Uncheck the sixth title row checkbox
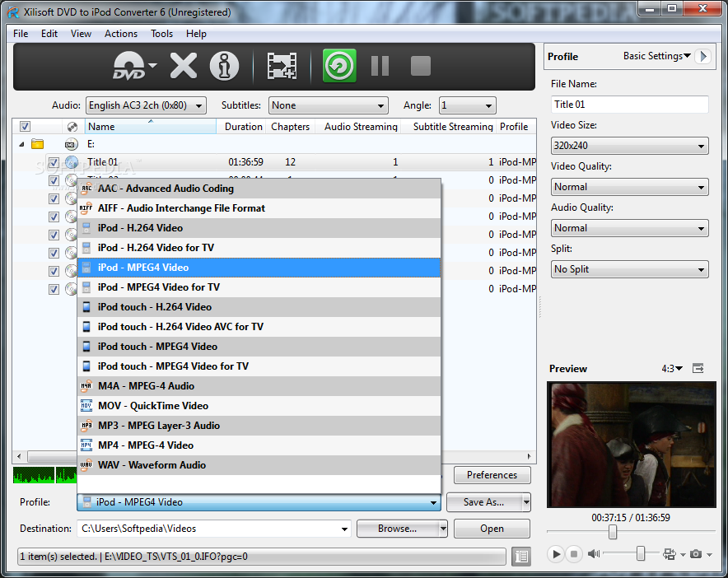The width and height of the screenshot is (728, 578). pyautogui.click(x=54, y=253)
